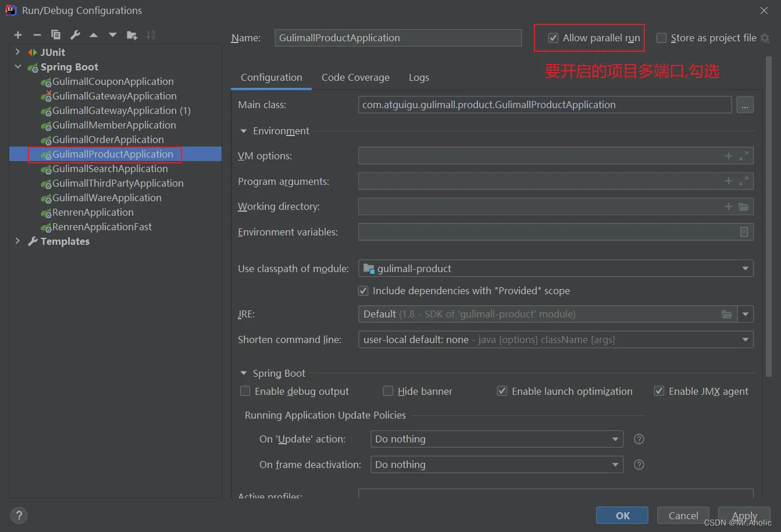Select GulimallOrderApplication configuration

[108, 140]
